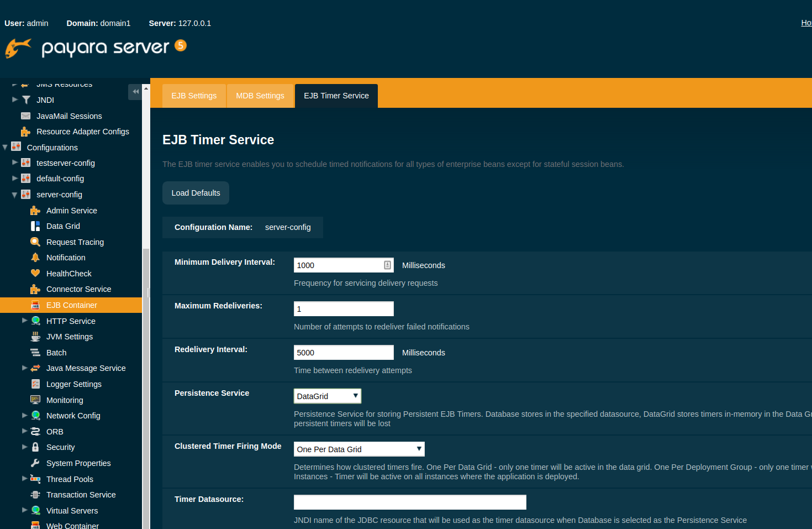Screen dimensions: 812x529
Task: Expand the Security tree node
Action: coord(25,447)
